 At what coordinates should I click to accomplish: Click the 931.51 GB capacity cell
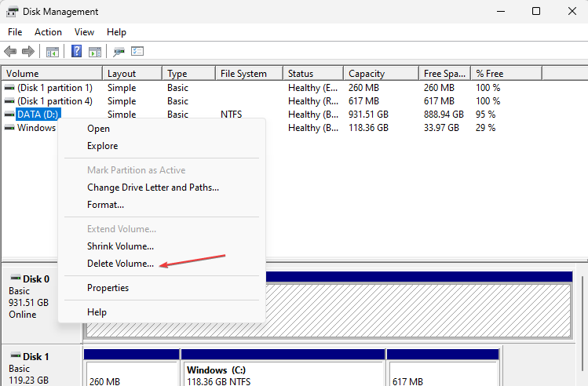tap(368, 115)
